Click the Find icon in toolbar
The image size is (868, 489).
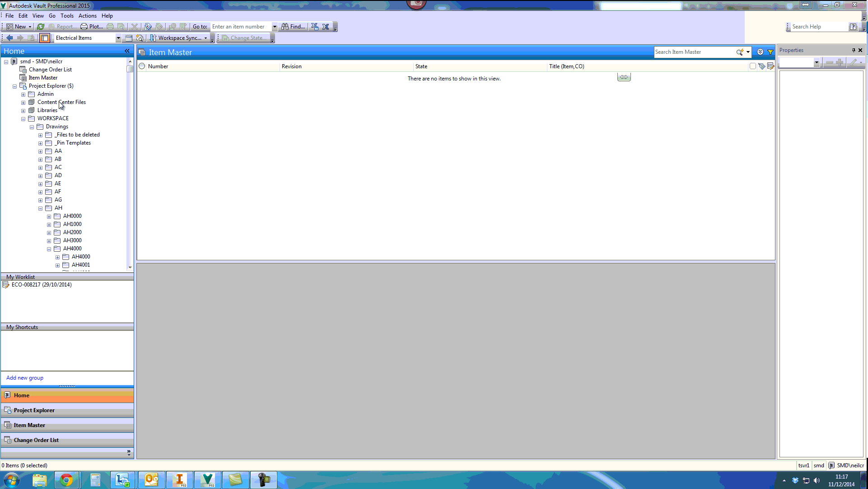tap(293, 26)
